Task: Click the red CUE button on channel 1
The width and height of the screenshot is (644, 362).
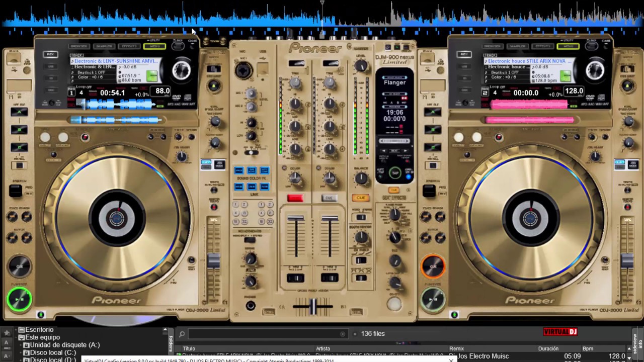Action: click(295, 198)
